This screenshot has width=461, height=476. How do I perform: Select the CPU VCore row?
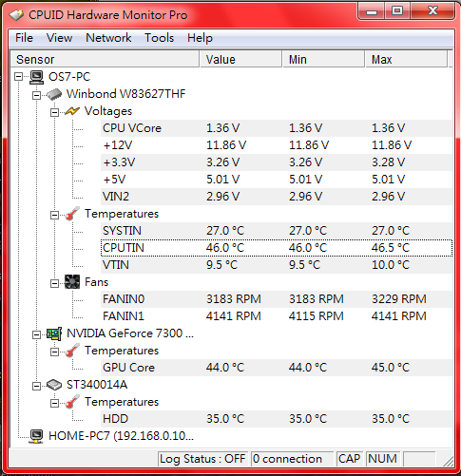pyautogui.click(x=277, y=128)
